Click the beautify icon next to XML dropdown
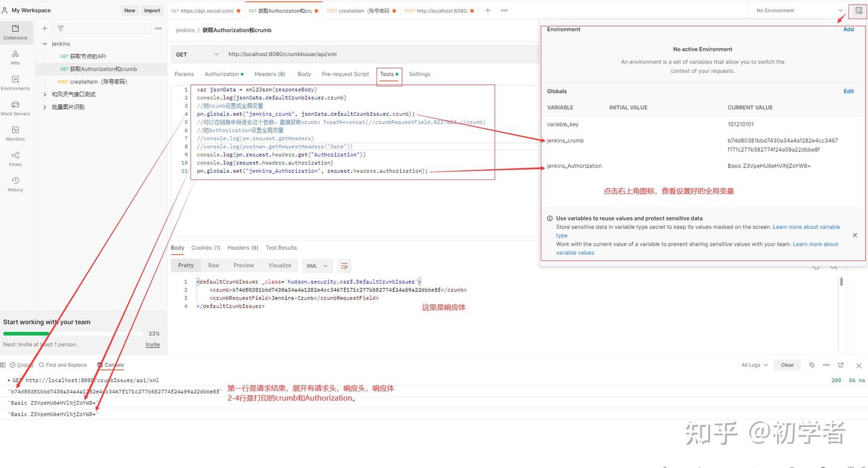 tap(344, 266)
